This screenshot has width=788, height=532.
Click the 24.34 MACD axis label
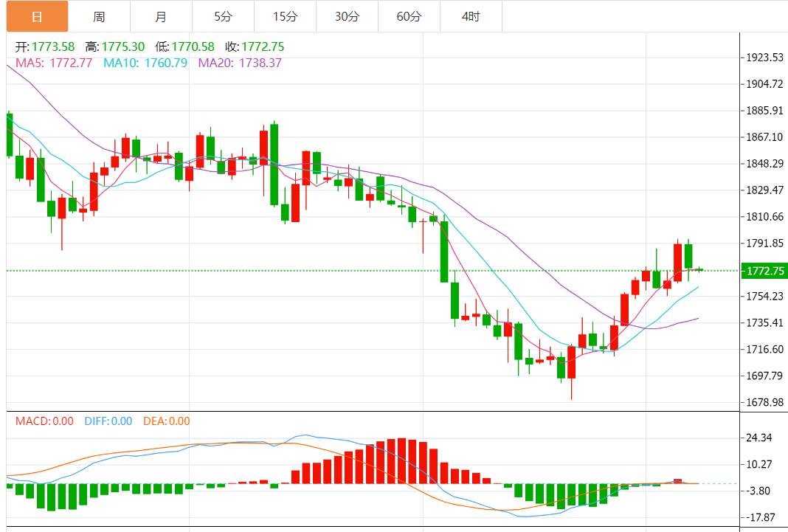click(758, 438)
